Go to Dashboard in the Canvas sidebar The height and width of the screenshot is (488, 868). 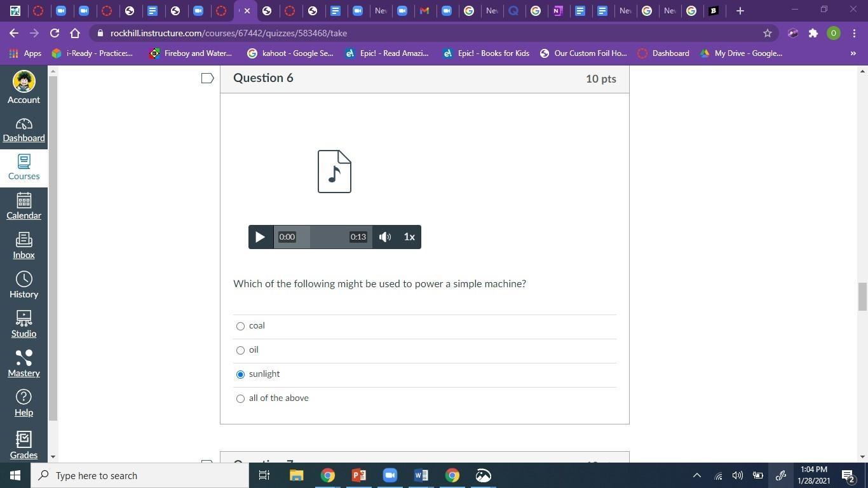pyautogui.click(x=24, y=130)
